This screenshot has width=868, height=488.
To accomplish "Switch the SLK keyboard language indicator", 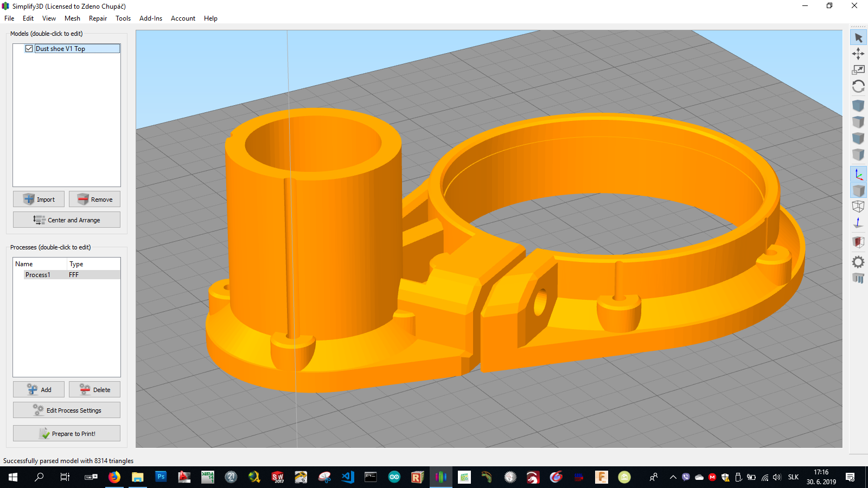I will (793, 477).
